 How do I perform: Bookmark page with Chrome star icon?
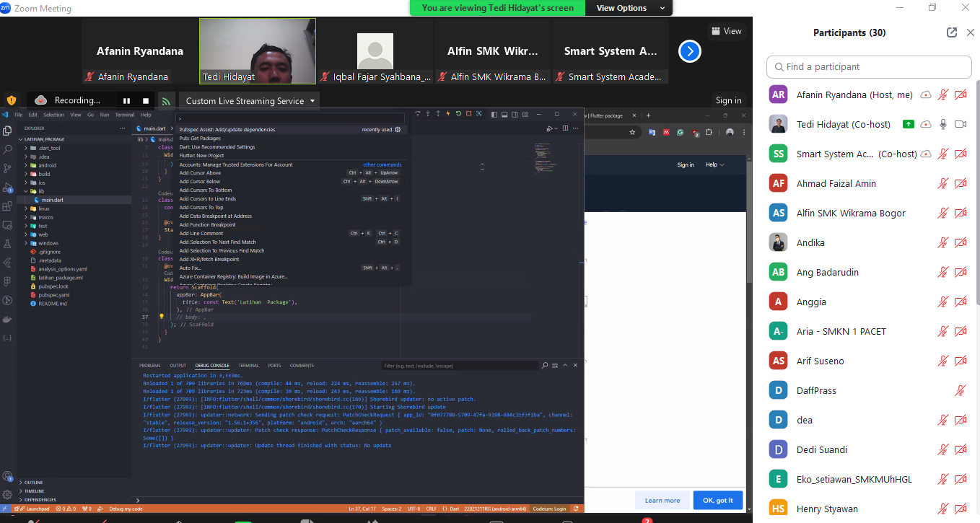click(x=632, y=132)
